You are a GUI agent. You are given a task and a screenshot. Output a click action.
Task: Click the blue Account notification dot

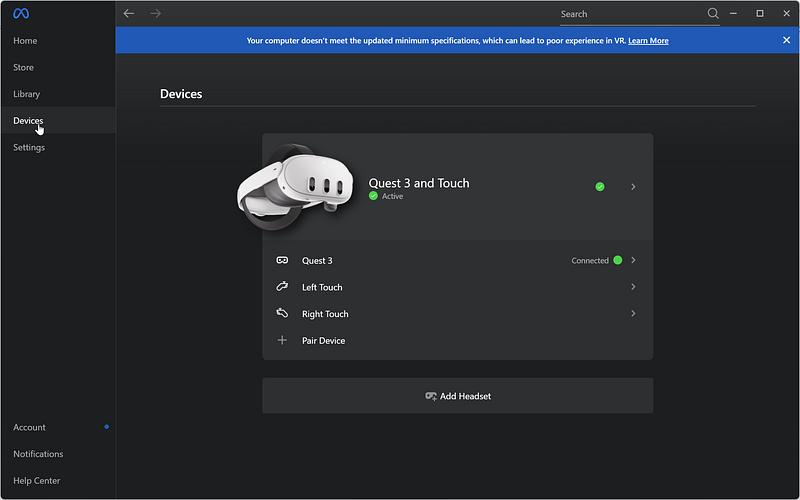point(107,427)
